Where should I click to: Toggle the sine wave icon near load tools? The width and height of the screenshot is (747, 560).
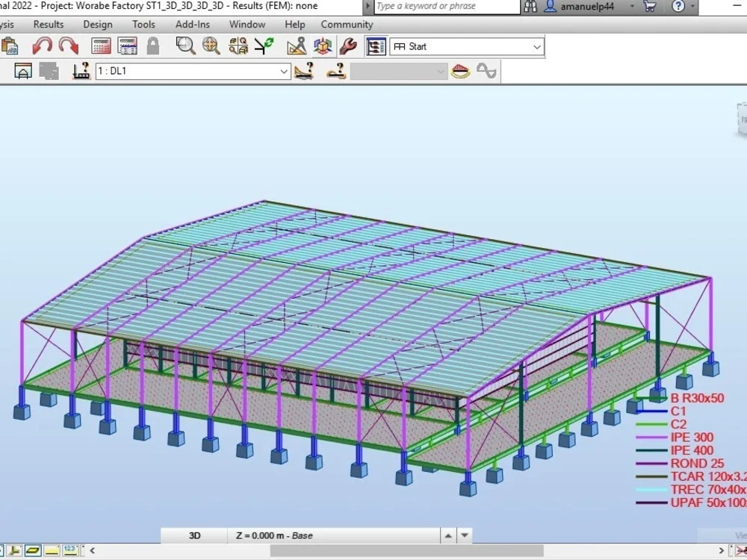pos(487,71)
